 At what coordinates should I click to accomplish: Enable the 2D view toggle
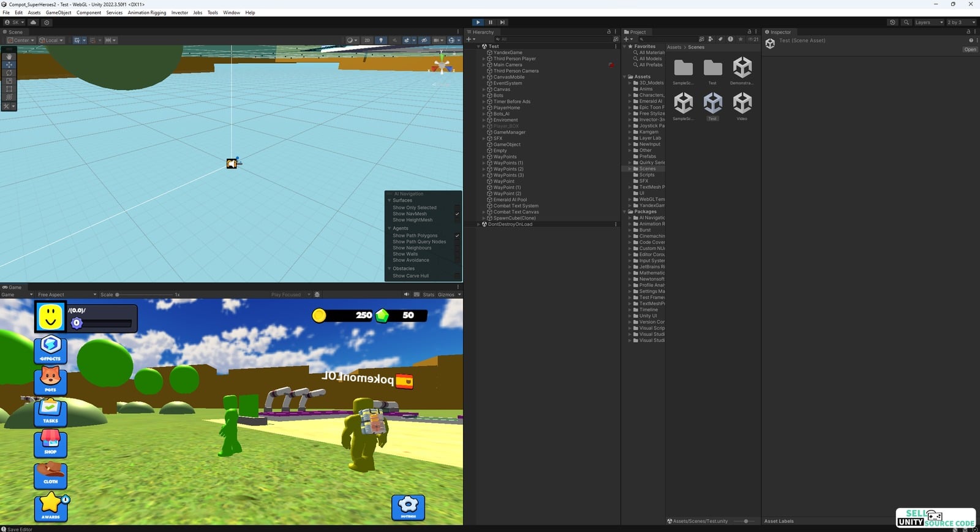coord(367,40)
